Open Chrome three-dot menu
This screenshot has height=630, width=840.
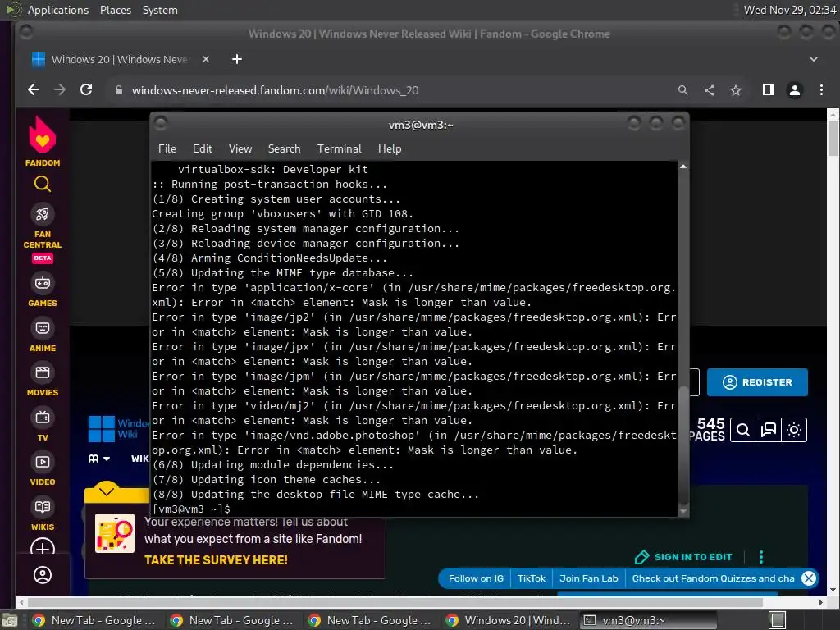point(821,90)
